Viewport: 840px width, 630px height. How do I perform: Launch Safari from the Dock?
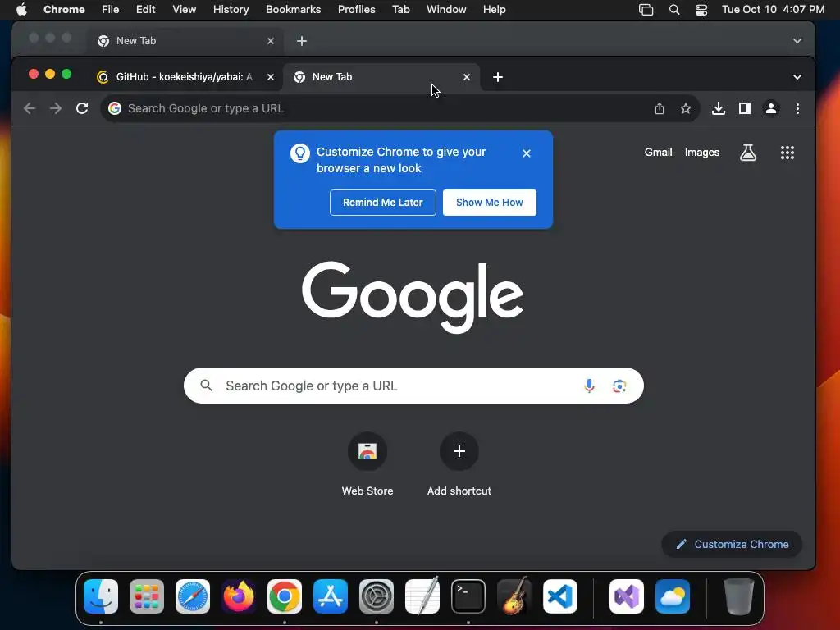pyautogui.click(x=193, y=596)
